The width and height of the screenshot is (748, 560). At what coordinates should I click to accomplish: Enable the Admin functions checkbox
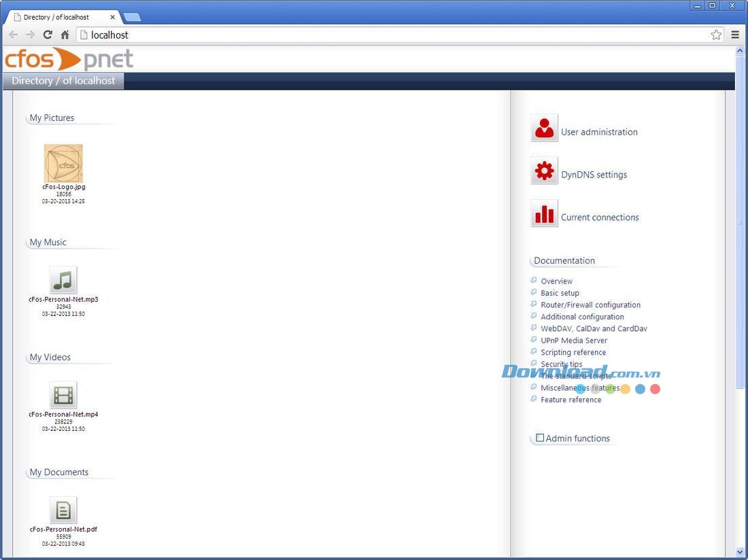[540, 438]
